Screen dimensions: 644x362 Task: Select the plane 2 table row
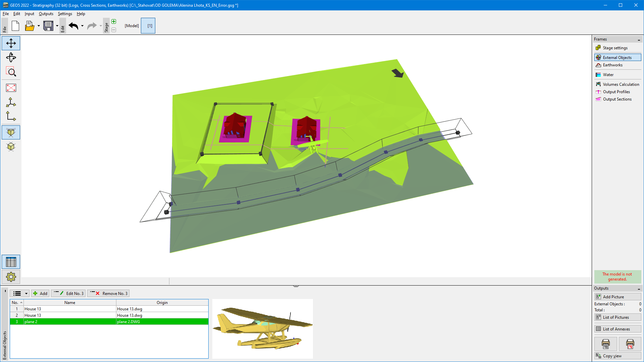point(109,321)
